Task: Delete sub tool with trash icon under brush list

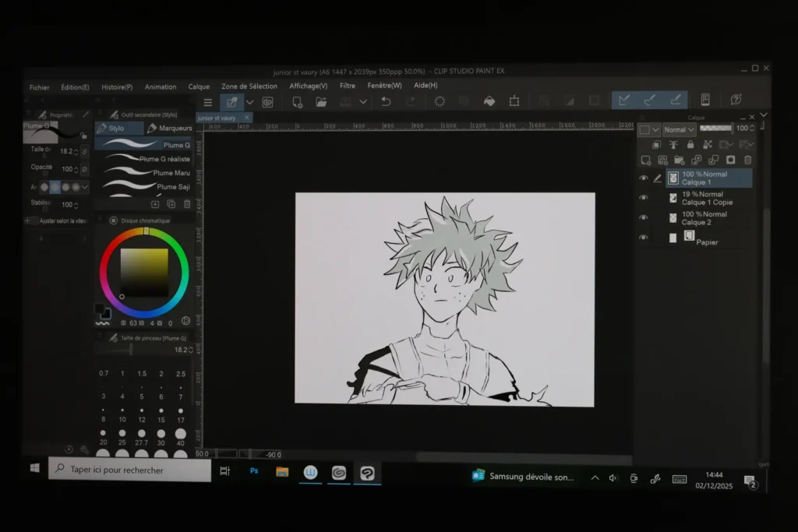Action: click(x=187, y=204)
